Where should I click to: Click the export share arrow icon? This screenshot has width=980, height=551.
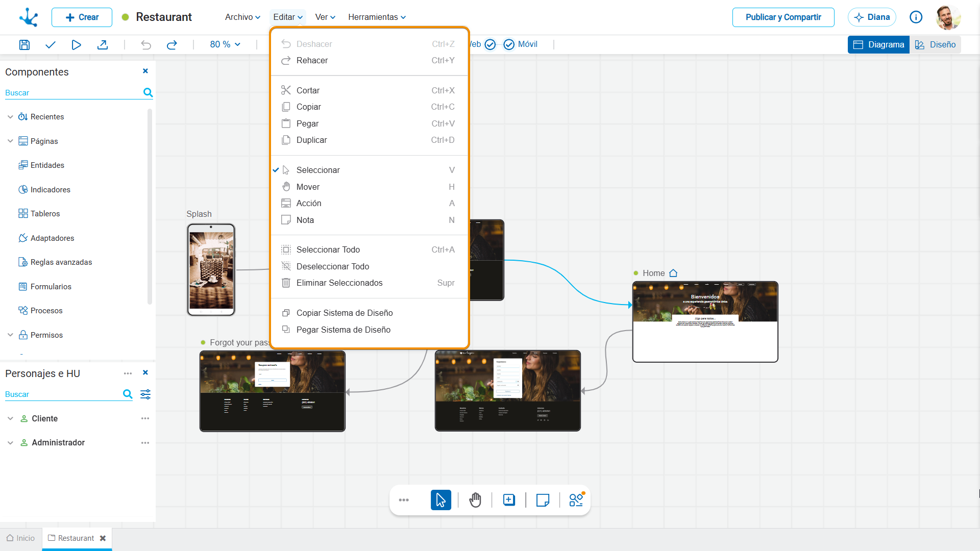pos(103,45)
